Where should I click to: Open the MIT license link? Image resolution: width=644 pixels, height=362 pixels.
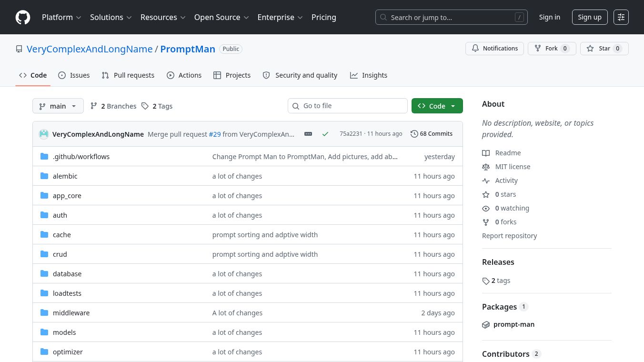tap(506, 167)
